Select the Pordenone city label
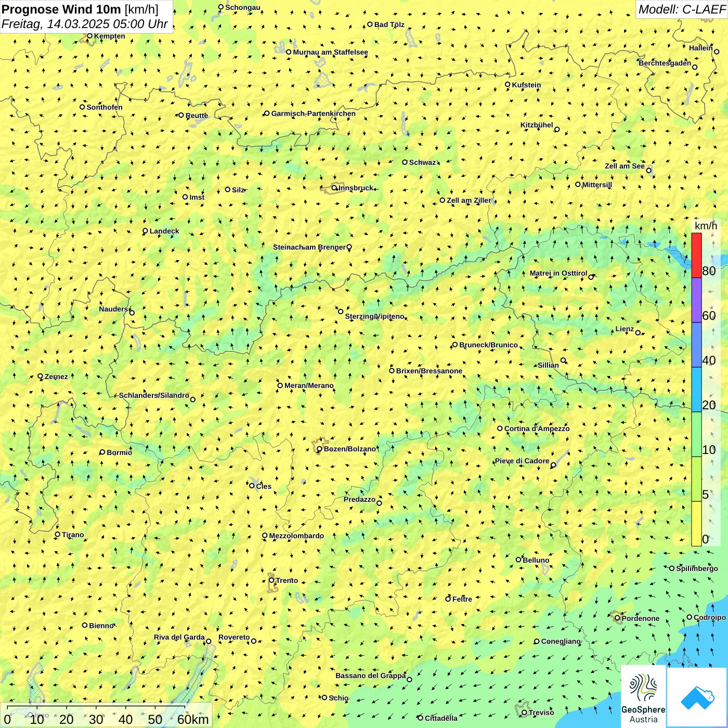 pos(641,618)
